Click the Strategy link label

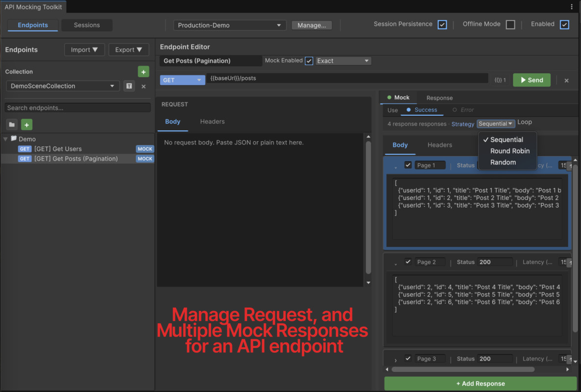click(x=462, y=124)
